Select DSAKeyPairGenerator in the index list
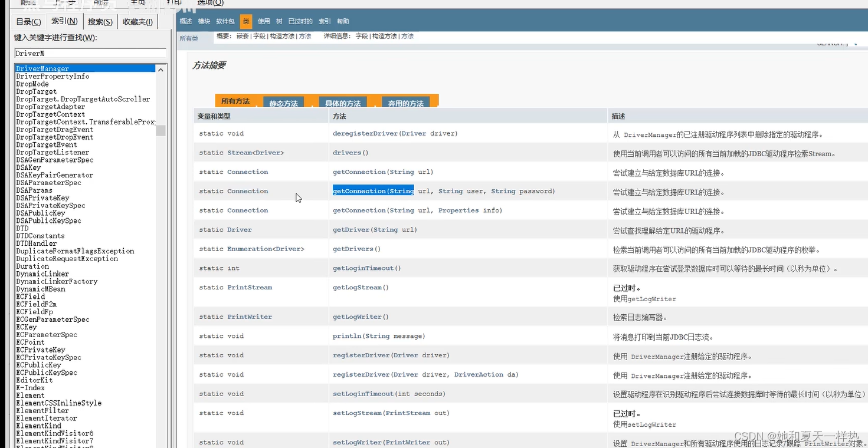Screen dimensions: 868x448 click(54, 175)
